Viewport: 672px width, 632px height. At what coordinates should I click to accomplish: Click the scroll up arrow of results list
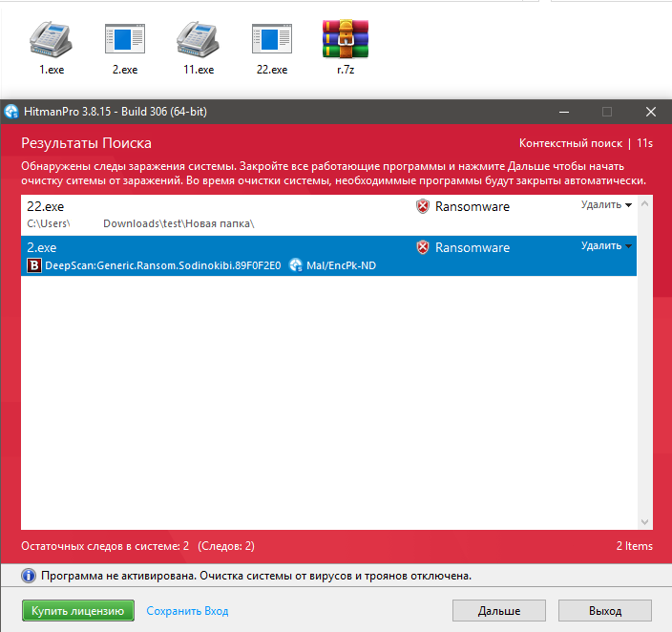pyautogui.click(x=644, y=204)
